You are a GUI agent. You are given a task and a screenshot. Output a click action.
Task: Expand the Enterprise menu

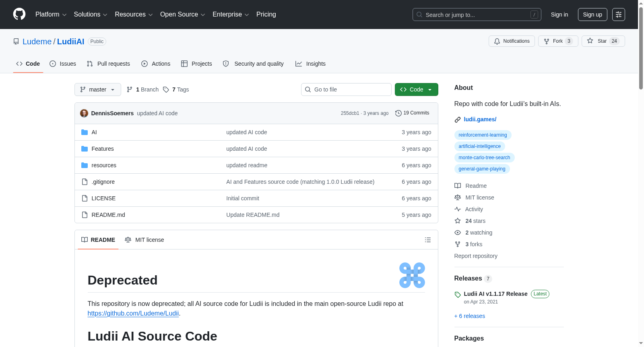click(231, 15)
